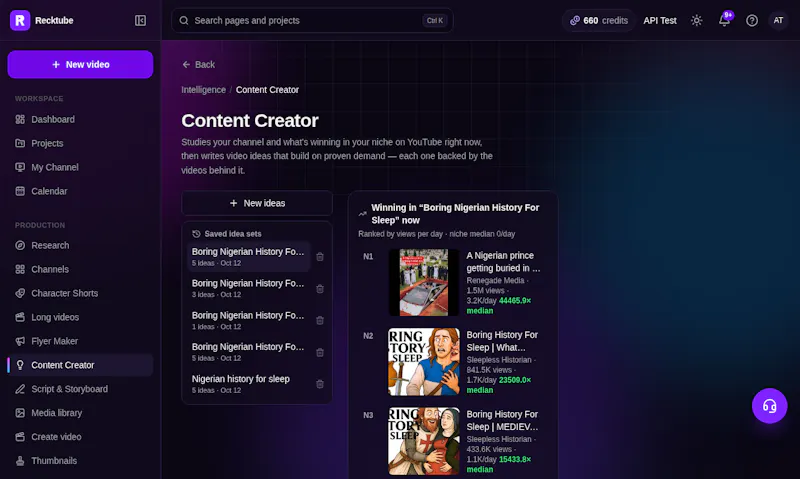Open the Nigerian prince burial video thumbnail

click(424, 282)
